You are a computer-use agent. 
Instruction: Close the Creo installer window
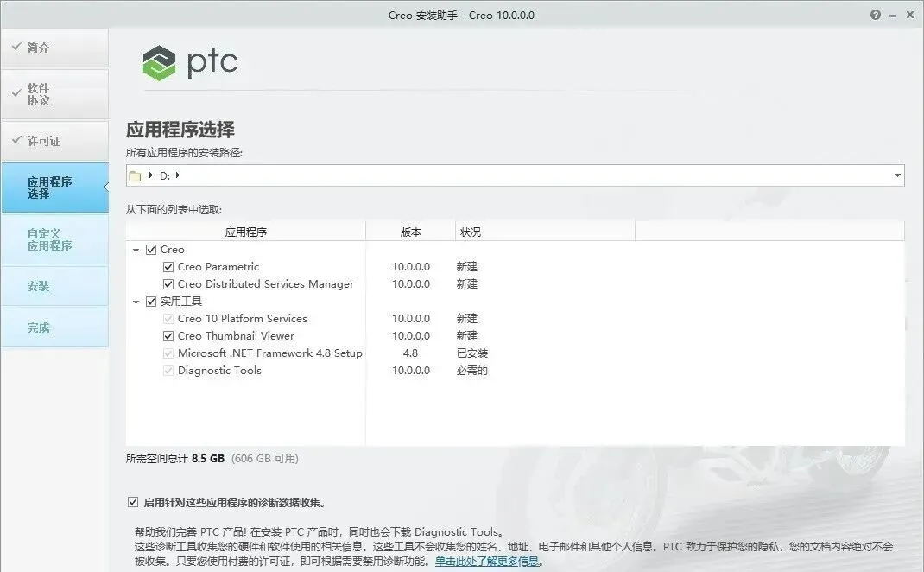(910, 15)
